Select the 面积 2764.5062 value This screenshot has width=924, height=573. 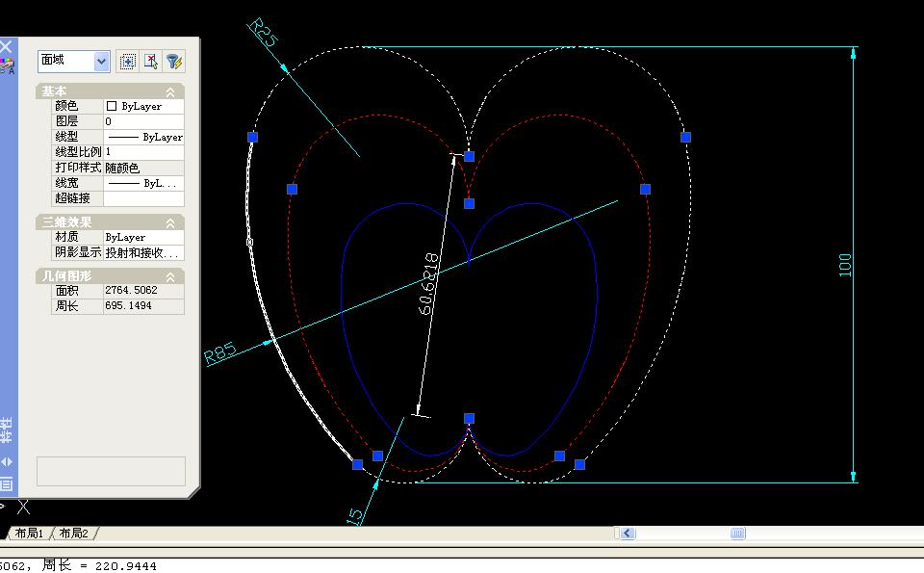(x=143, y=291)
